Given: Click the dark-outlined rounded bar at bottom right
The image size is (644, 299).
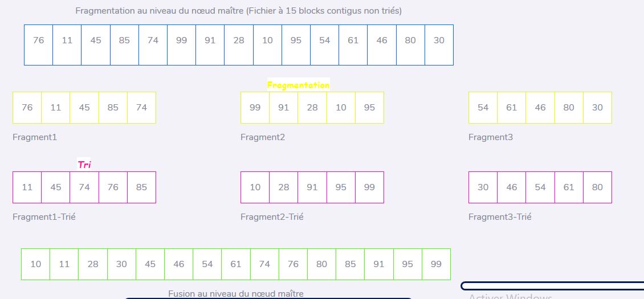Looking at the screenshot, I should 552,286.
